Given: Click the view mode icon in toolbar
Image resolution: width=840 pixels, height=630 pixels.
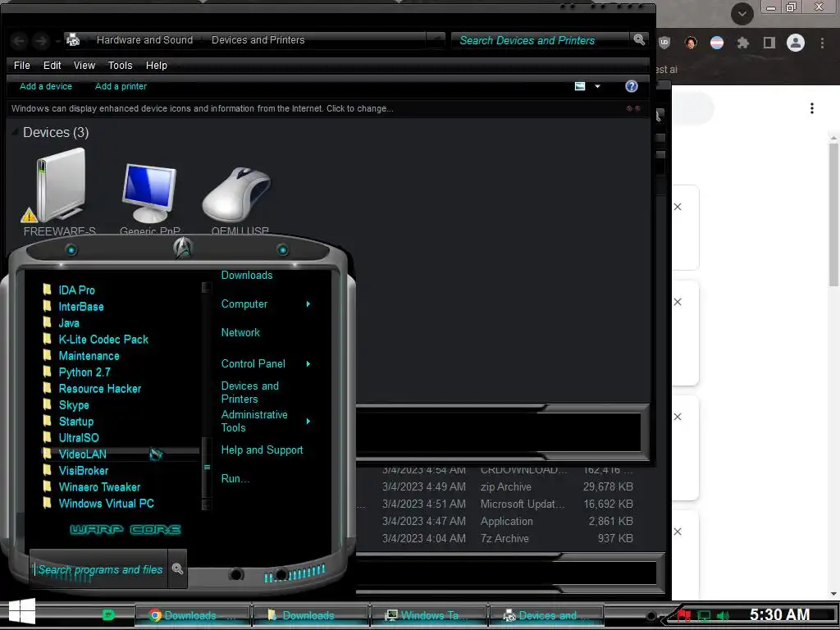Looking at the screenshot, I should tap(580, 86).
